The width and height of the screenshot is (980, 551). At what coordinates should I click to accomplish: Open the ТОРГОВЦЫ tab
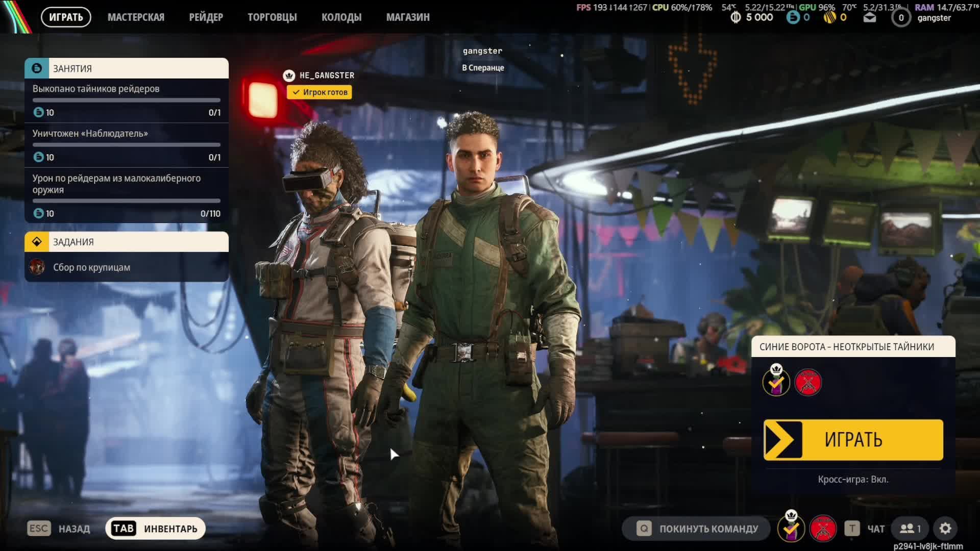[x=272, y=17]
